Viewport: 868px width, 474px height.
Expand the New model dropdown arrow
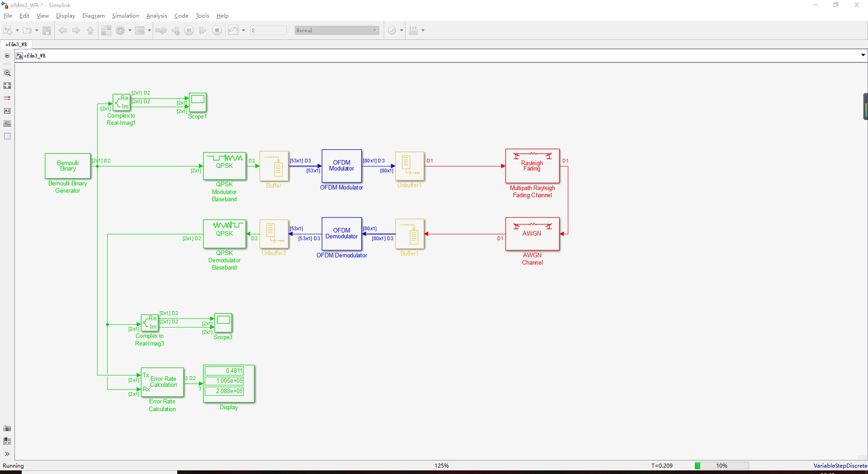[x=17, y=30]
